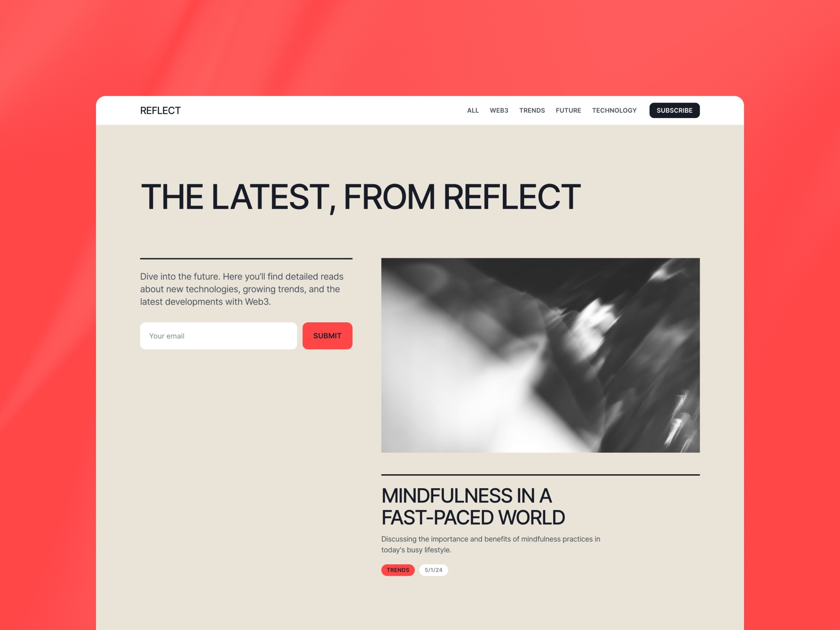Select the TRENDS tag on article

[x=398, y=570]
